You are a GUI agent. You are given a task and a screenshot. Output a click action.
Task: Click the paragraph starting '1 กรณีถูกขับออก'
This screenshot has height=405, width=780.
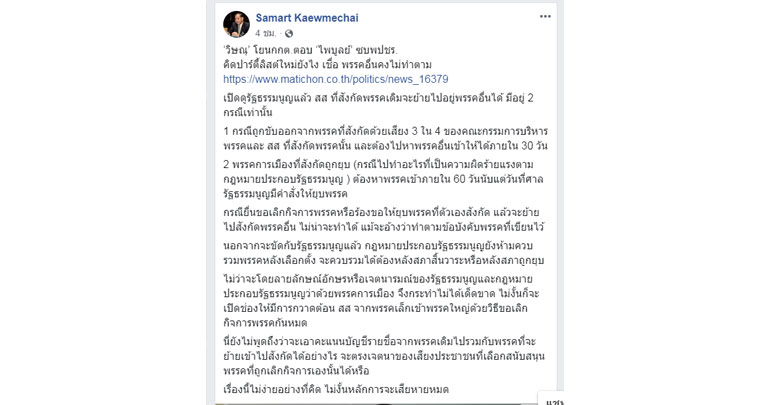point(384,138)
